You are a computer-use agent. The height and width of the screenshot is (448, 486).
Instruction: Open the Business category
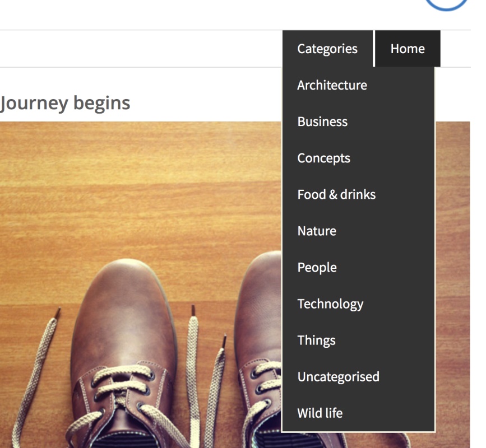tap(322, 122)
